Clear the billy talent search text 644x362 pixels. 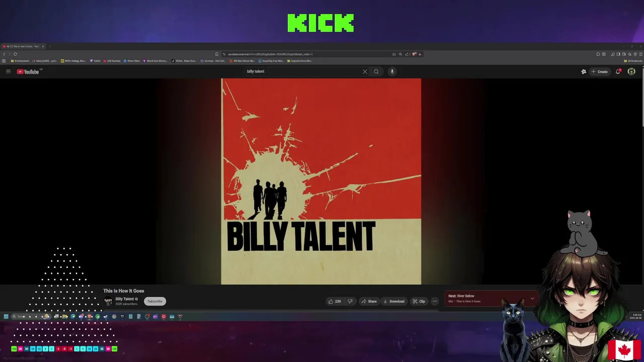[x=365, y=71]
